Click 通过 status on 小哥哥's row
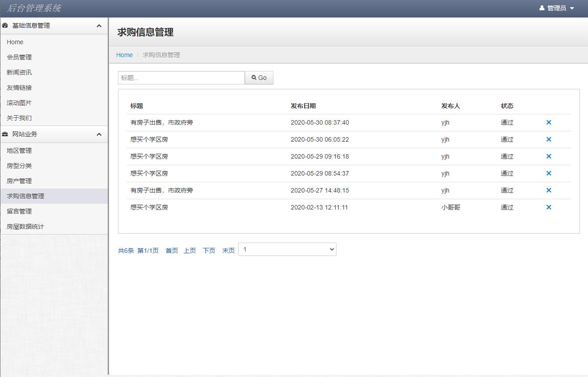 pyautogui.click(x=507, y=207)
